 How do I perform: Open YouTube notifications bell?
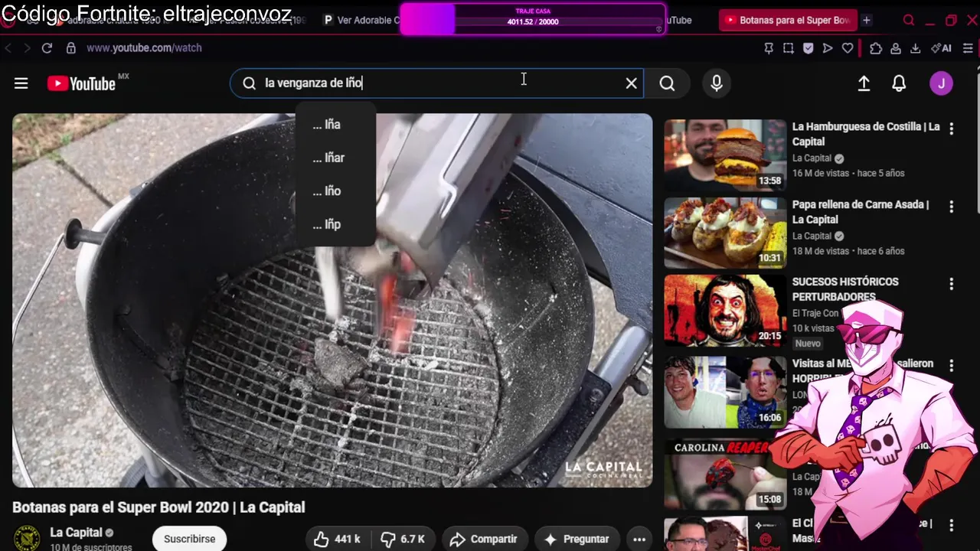pyautogui.click(x=899, y=83)
